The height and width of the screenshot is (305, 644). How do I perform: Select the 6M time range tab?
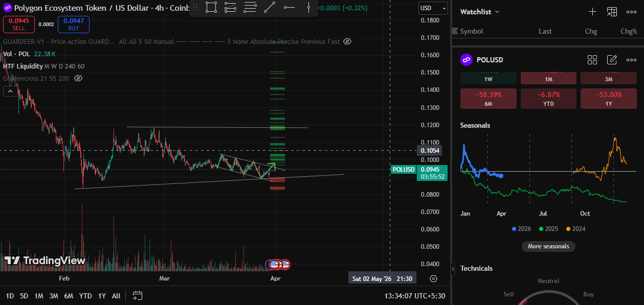(x=69, y=296)
